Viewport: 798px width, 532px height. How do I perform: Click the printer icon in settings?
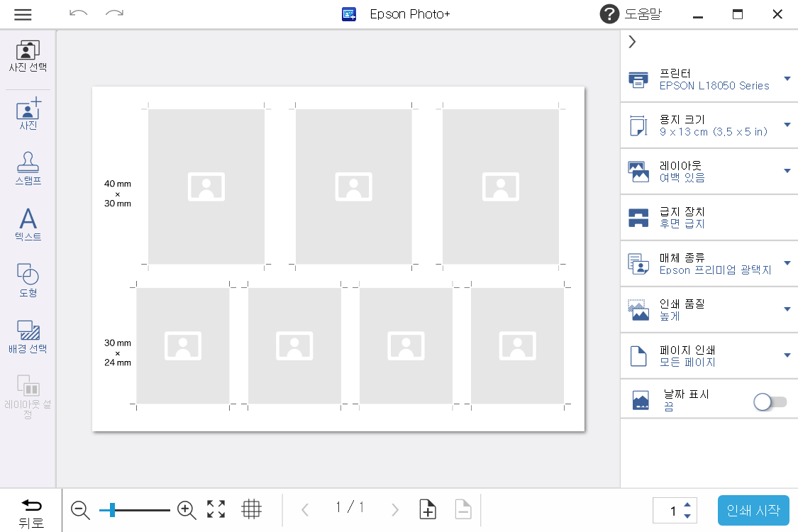(638, 79)
